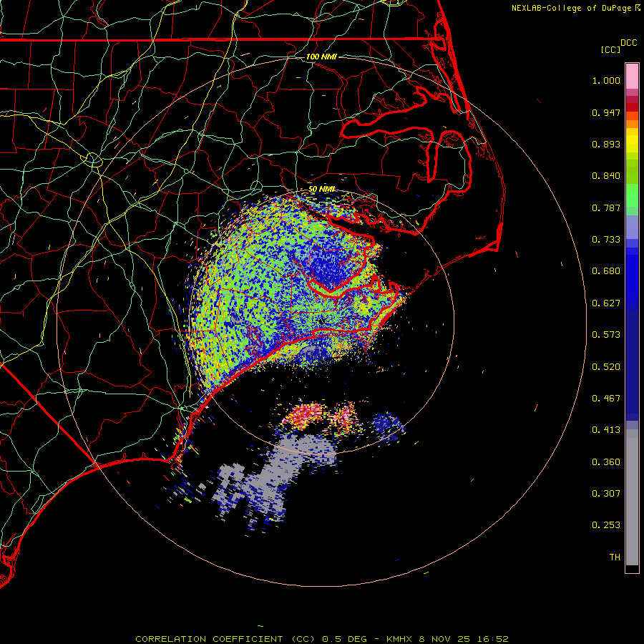Click the 0.627 color scale value

click(x=606, y=303)
